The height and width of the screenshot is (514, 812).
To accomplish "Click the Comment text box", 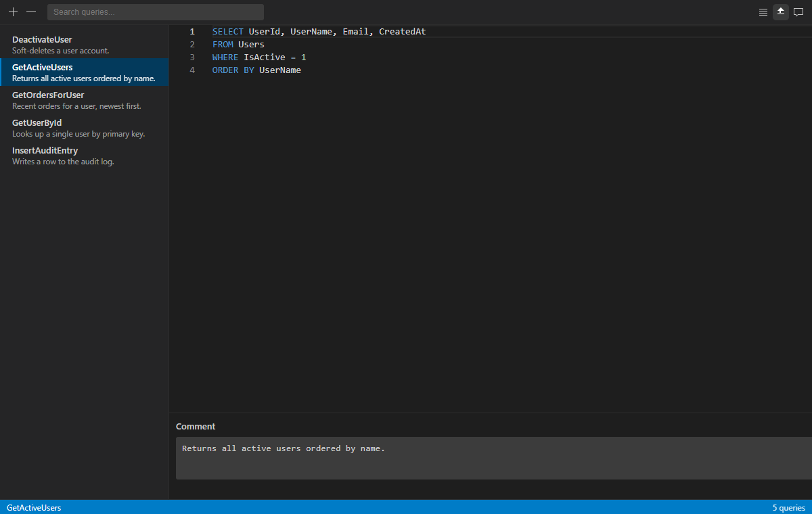I will (x=494, y=458).
